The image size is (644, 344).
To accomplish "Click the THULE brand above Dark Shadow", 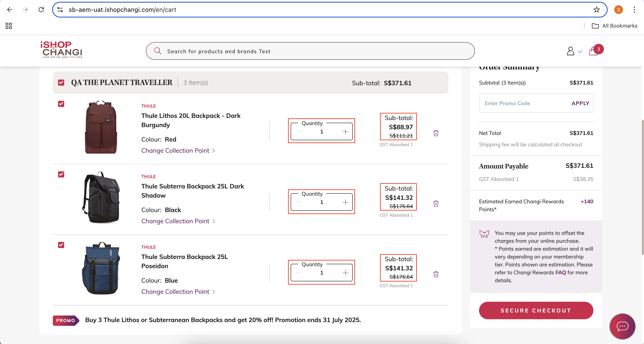I will (149, 177).
